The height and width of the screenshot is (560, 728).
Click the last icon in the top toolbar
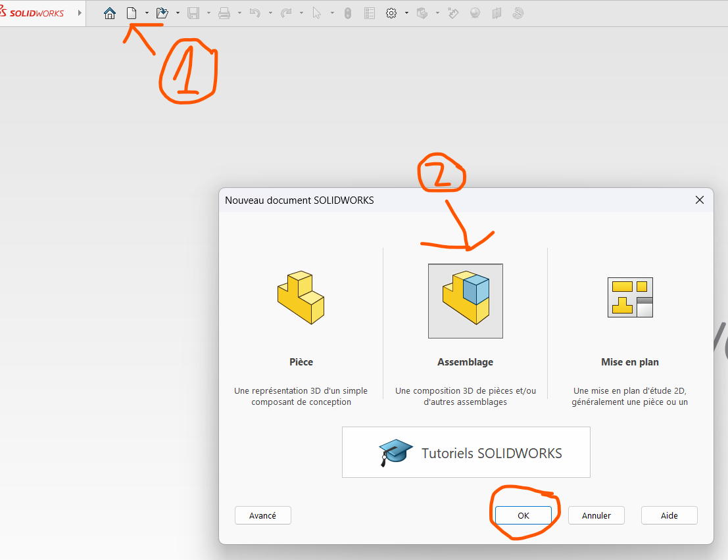(518, 13)
